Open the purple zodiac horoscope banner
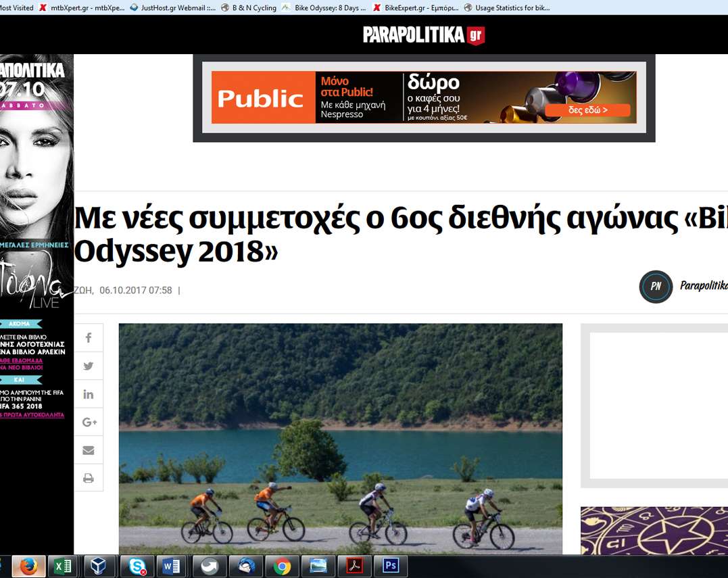728x578 pixels. point(654,531)
